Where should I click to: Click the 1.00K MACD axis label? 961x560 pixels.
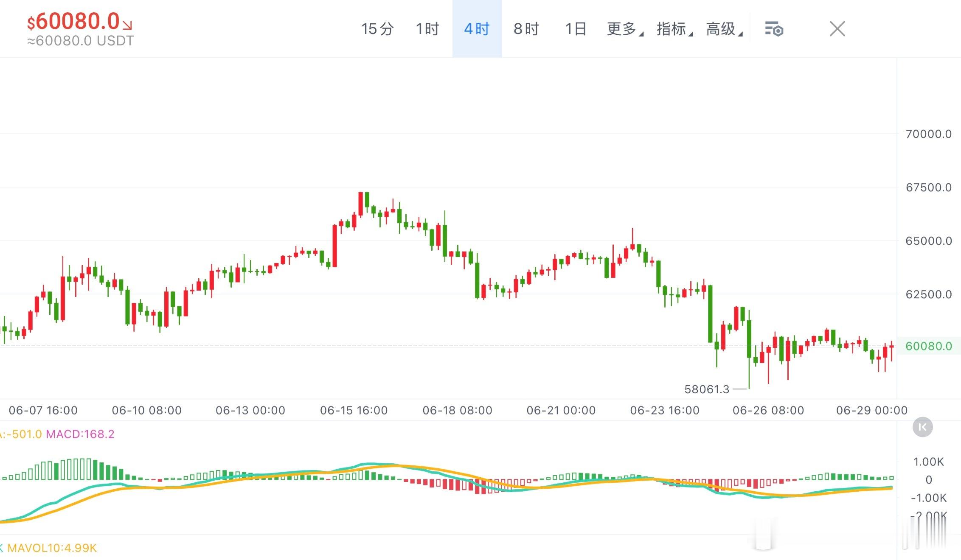click(929, 462)
